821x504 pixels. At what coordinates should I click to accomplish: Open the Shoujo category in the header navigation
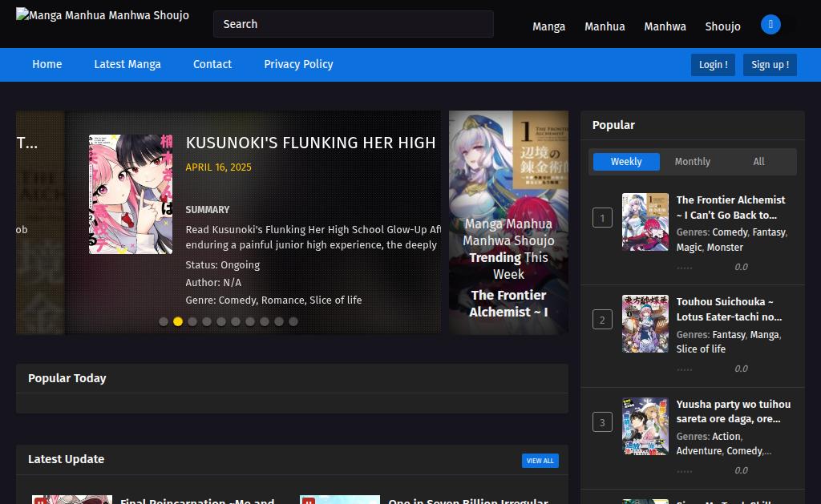click(722, 26)
